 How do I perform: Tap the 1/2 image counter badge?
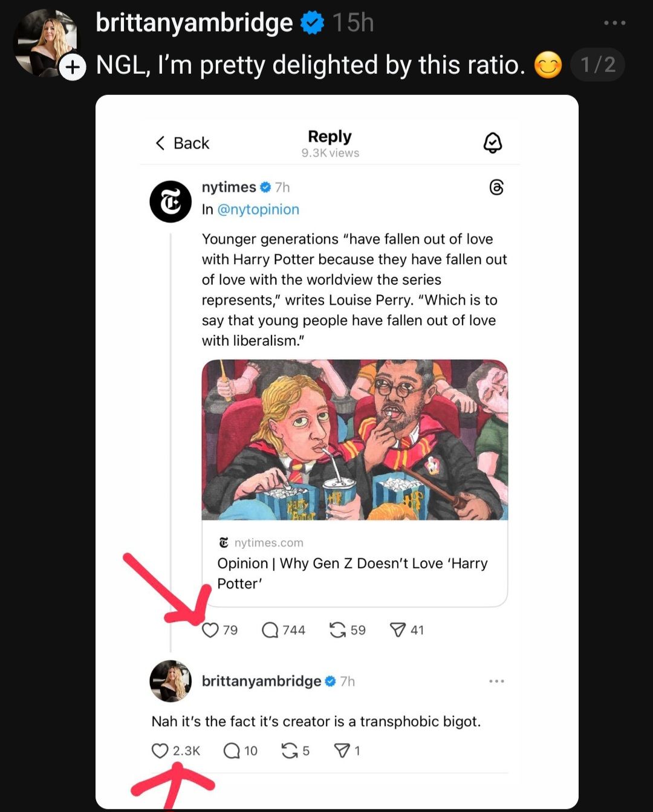(597, 65)
